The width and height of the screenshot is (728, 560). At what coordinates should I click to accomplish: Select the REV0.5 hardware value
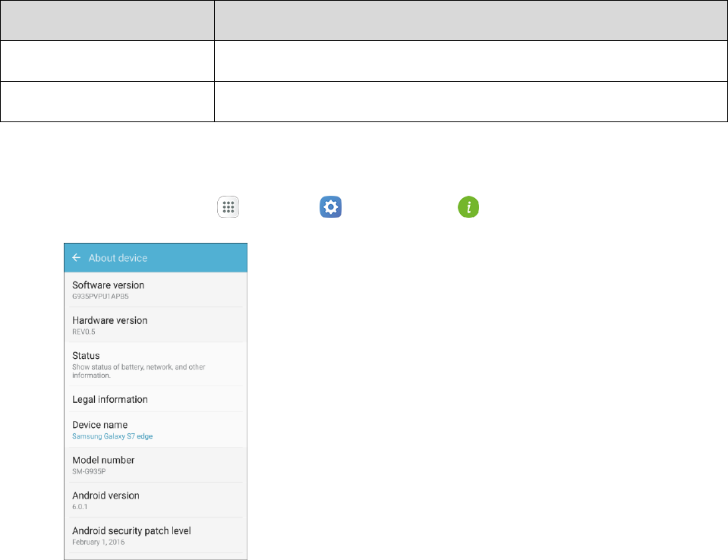(84, 332)
